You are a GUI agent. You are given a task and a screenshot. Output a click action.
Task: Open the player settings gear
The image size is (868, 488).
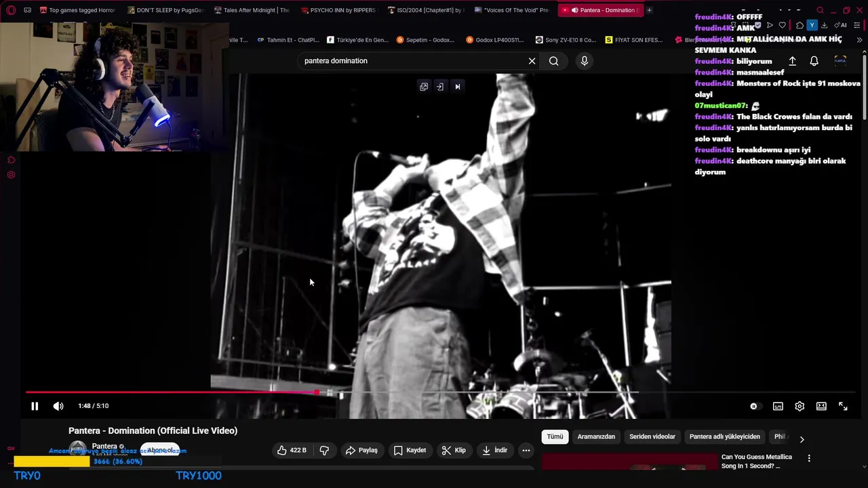(x=800, y=406)
